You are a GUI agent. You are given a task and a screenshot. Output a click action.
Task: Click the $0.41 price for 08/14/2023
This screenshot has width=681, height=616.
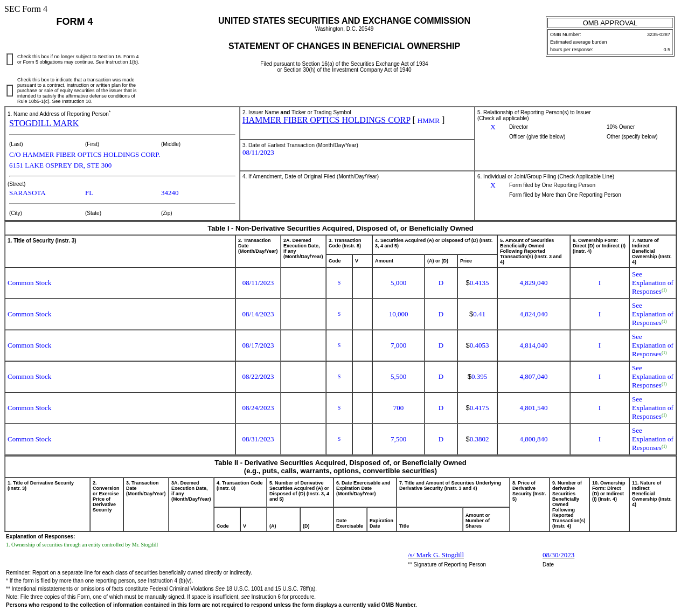[x=477, y=314]
